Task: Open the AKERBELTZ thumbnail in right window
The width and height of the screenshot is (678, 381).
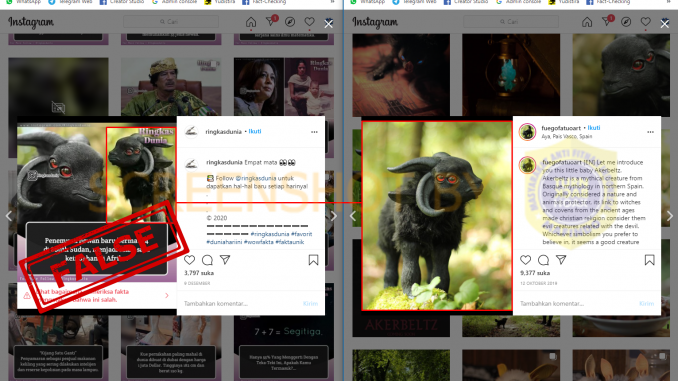Action: tap(401, 326)
